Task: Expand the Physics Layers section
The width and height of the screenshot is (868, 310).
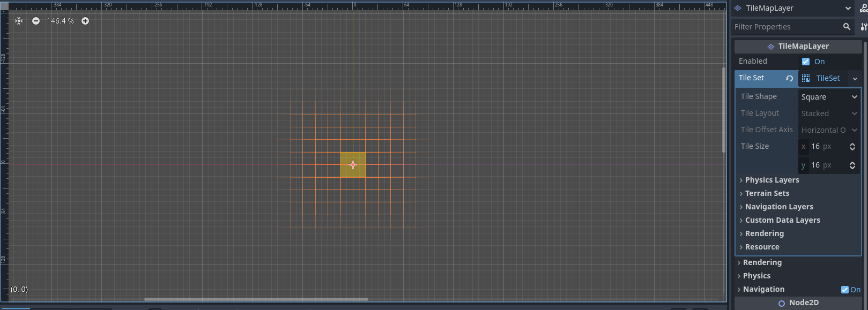Action: 772,180
